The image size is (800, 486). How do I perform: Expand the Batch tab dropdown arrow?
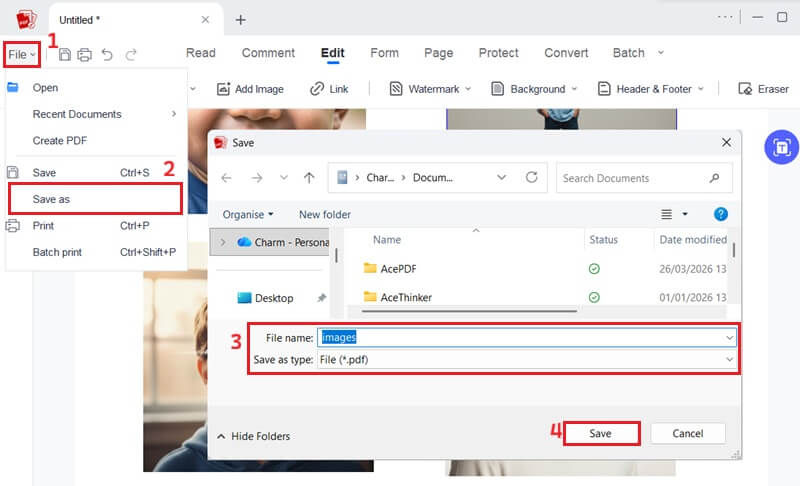[661, 53]
